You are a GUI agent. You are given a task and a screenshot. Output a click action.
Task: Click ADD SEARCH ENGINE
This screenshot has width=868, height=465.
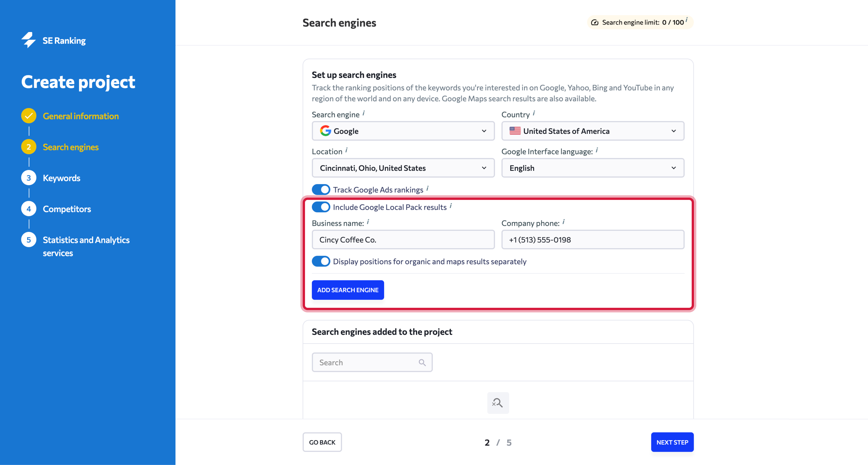pyautogui.click(x=348, y=290)
